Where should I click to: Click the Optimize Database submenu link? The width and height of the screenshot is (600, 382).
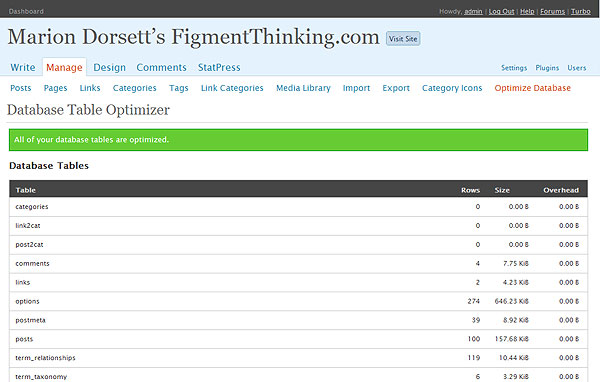coord(532,88)
